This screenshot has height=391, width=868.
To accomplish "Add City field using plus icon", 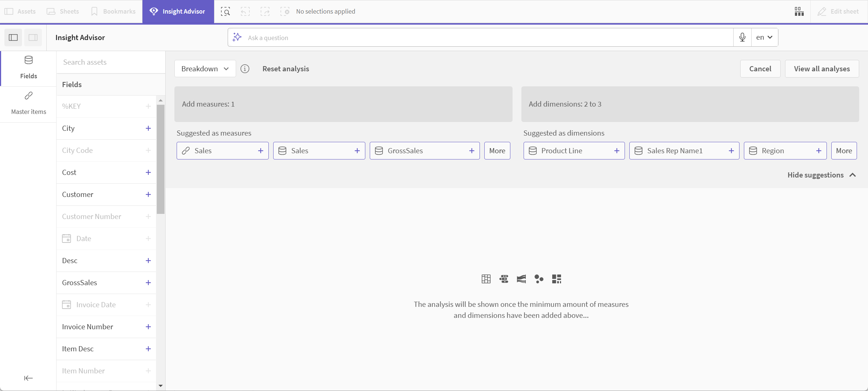I will [x=148, y=128].
